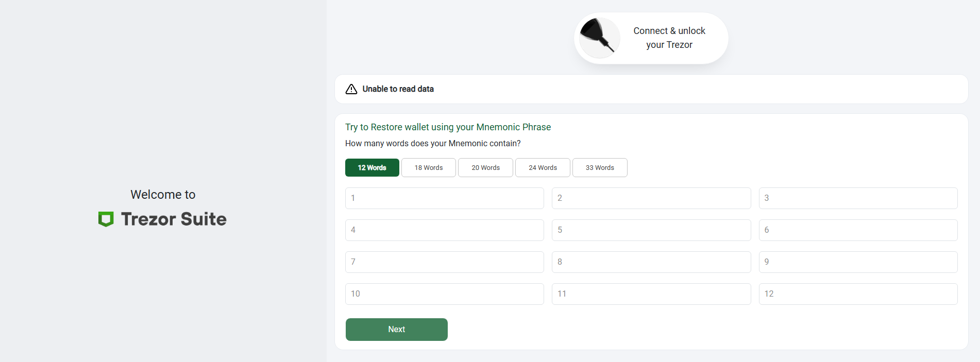This screenshot has height=362, width=980.
Task: Click the Next button
Action: [x=397, y=330]
